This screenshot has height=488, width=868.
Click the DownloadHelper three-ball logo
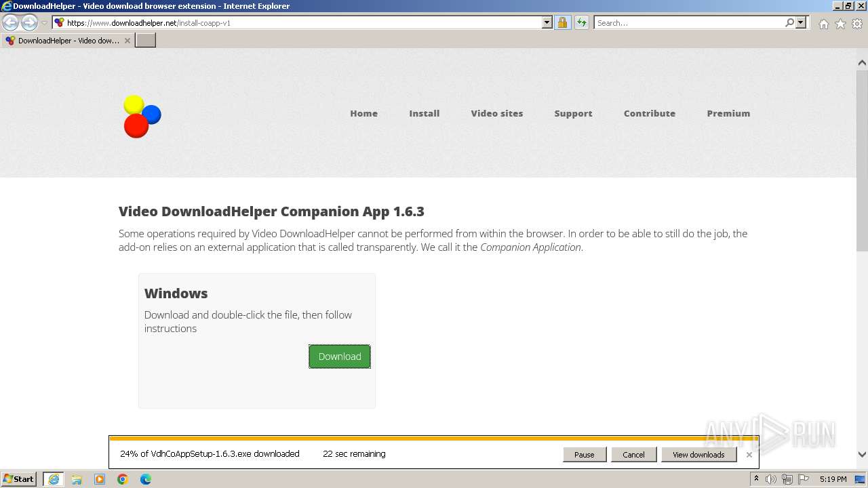[x=142, y=116]
